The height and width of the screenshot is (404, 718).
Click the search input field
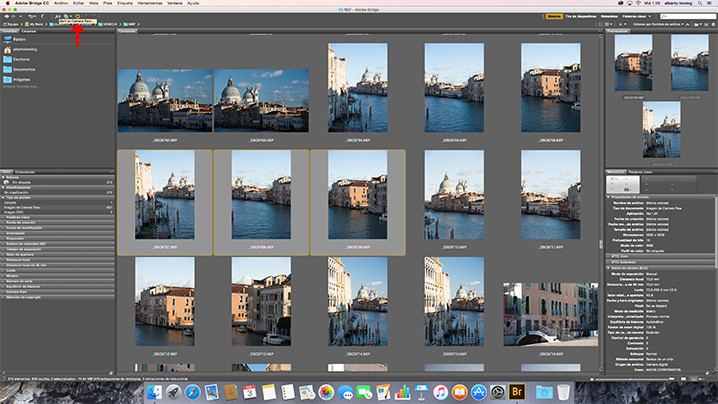(688, 16)
